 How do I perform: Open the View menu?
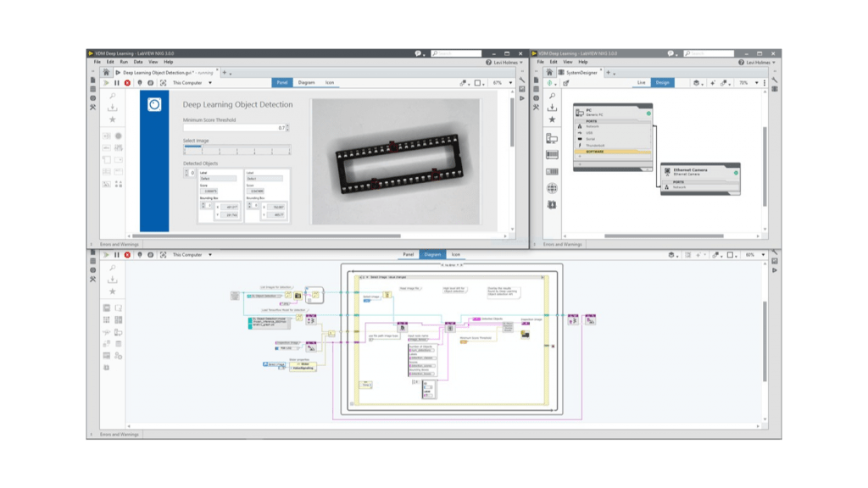pos(153,62)
